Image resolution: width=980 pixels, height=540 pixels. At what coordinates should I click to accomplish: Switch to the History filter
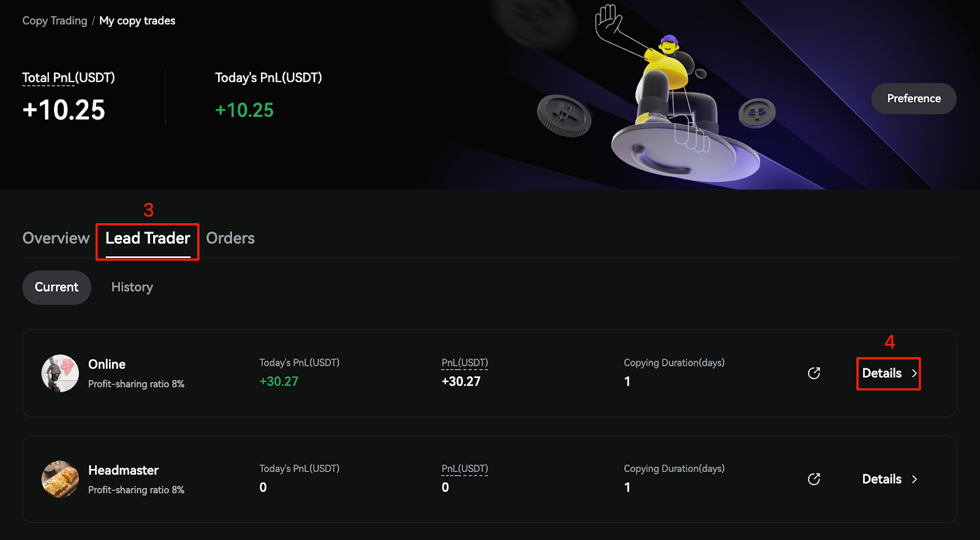point(132,287)
